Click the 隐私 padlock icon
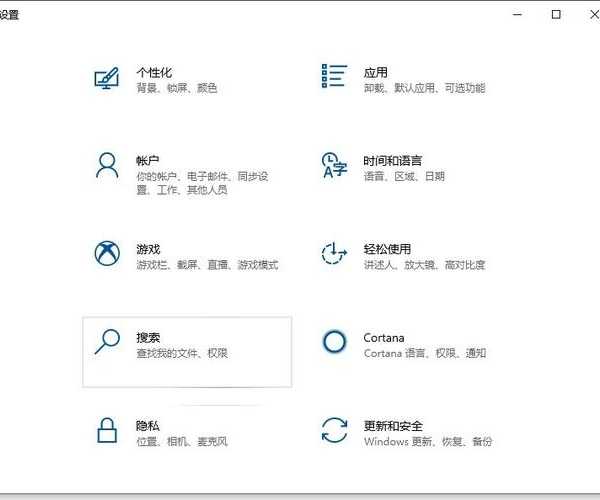The width and height of the screenshot is (600, 500). (107, 430)
